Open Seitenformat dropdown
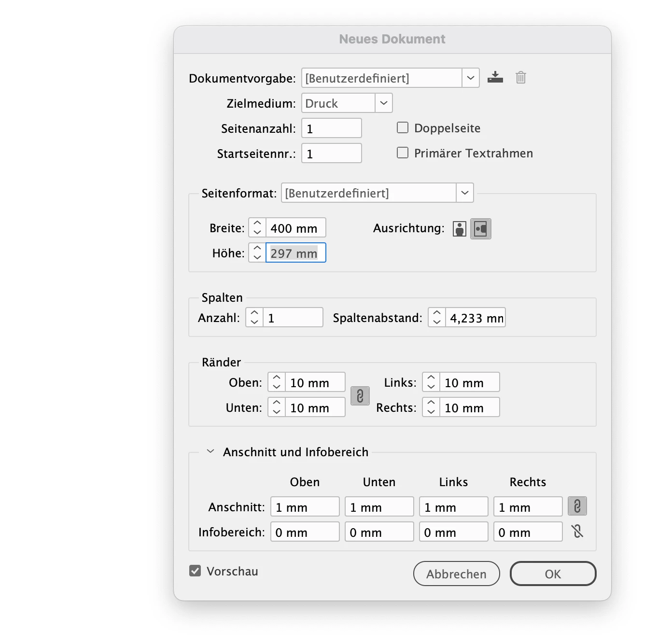 [x=465, y=193]
